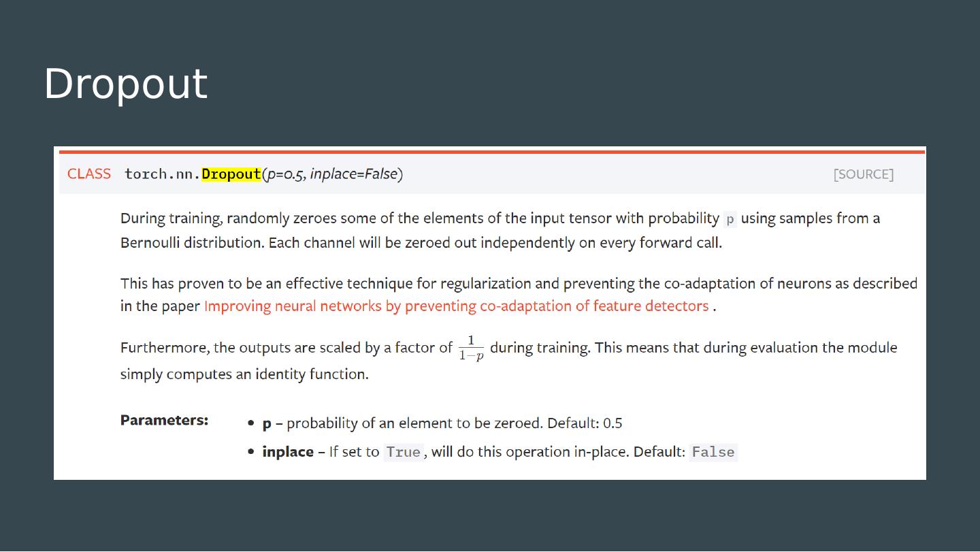Viewport: 980px width, 552px height.
Task: Click the 'Dropout' slide title
Action: (x=126, y=84)
